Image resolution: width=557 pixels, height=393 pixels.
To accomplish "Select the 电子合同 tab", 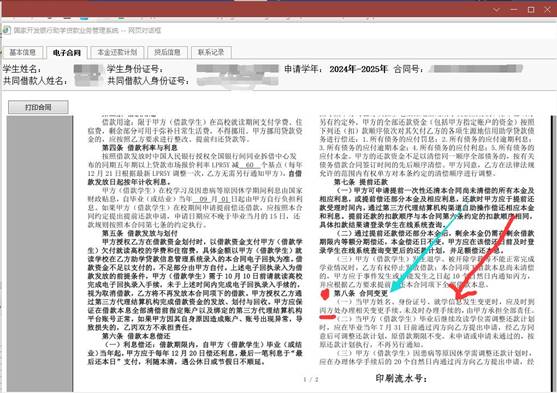I will click(66, 53).
